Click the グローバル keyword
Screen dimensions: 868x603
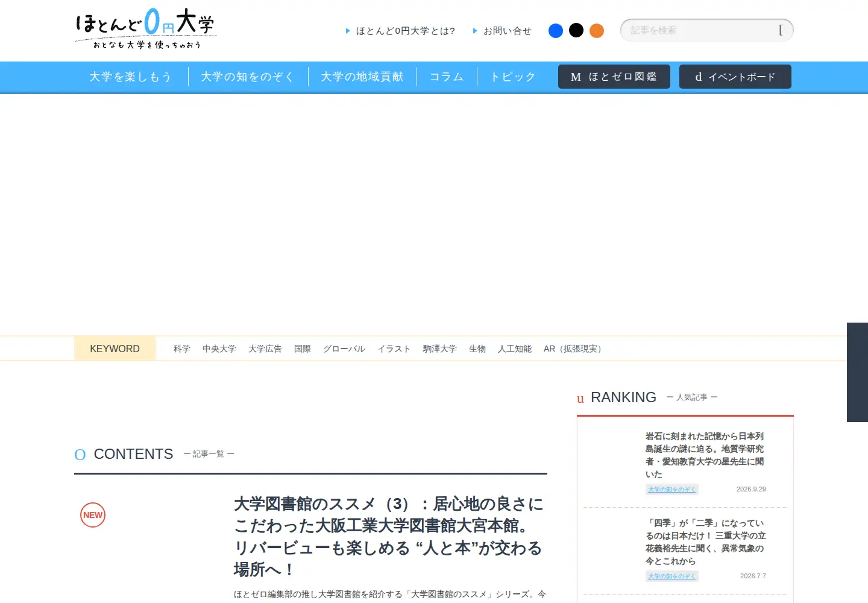[x=344, y=349]
